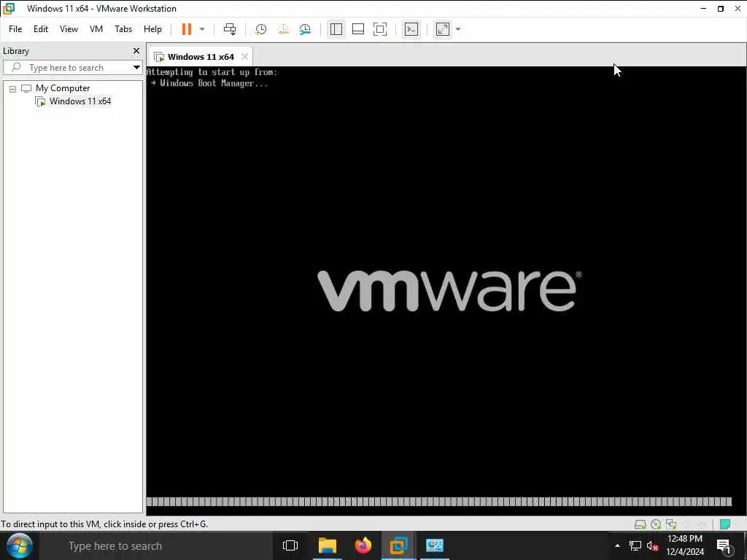Toggle the thumbnail bar view icon
Screen dimensions: 747x560
(358, 29)
